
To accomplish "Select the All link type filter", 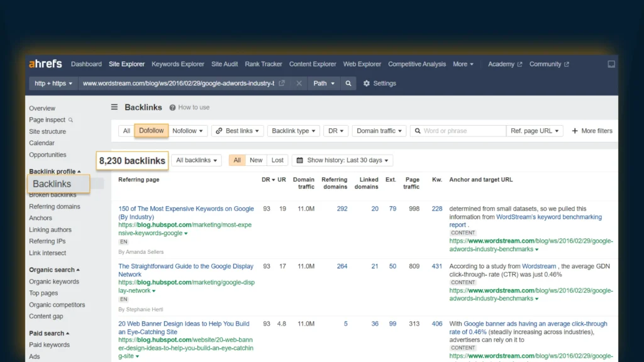I will pos(126,131).
